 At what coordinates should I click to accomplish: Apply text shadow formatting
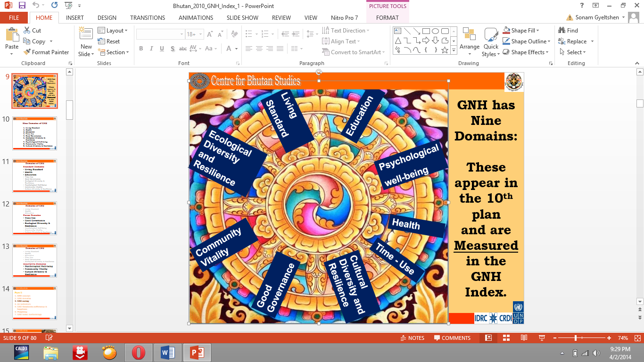point(173,49)
